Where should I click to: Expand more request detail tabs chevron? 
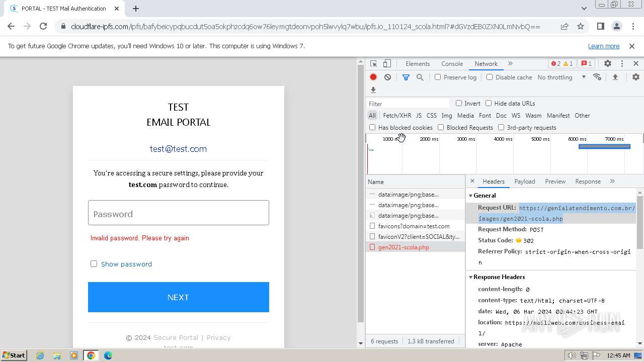tap(612, 182)
